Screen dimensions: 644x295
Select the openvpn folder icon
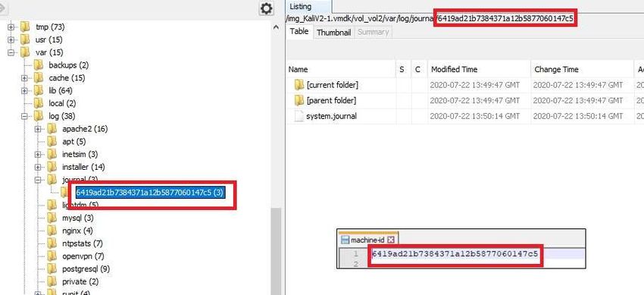click(x=52, y=256)
